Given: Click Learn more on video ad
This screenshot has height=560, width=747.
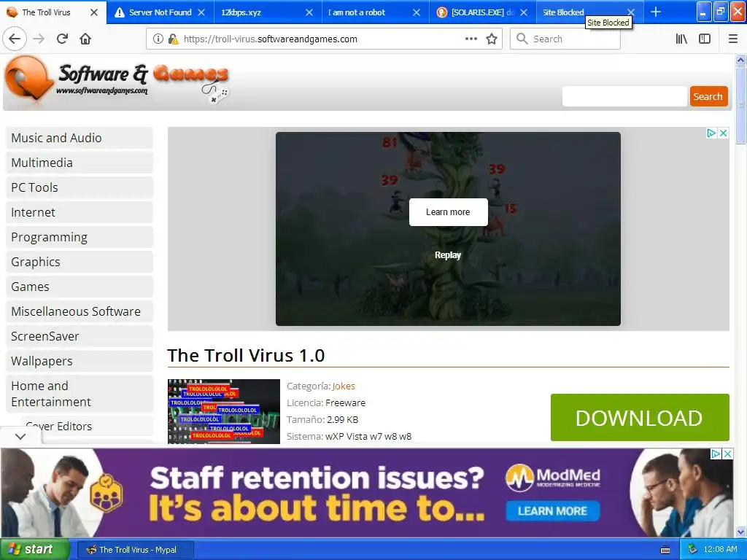Looking at the screenshot, I should click(x=448, y=212).
